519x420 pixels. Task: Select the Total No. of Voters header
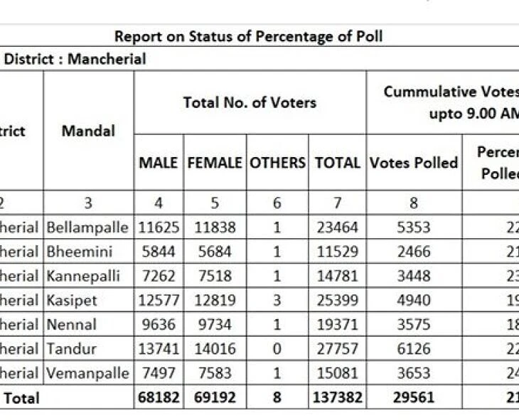point(250,102)
